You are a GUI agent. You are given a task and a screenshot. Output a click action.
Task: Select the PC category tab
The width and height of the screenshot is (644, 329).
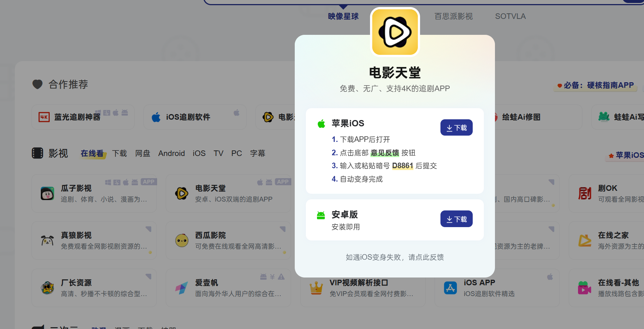[x=237, y=153]
